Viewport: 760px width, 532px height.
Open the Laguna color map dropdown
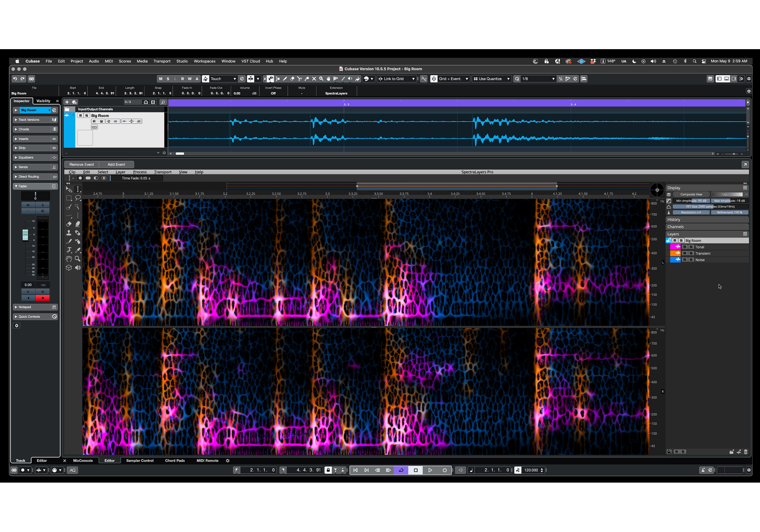point(730,194)
